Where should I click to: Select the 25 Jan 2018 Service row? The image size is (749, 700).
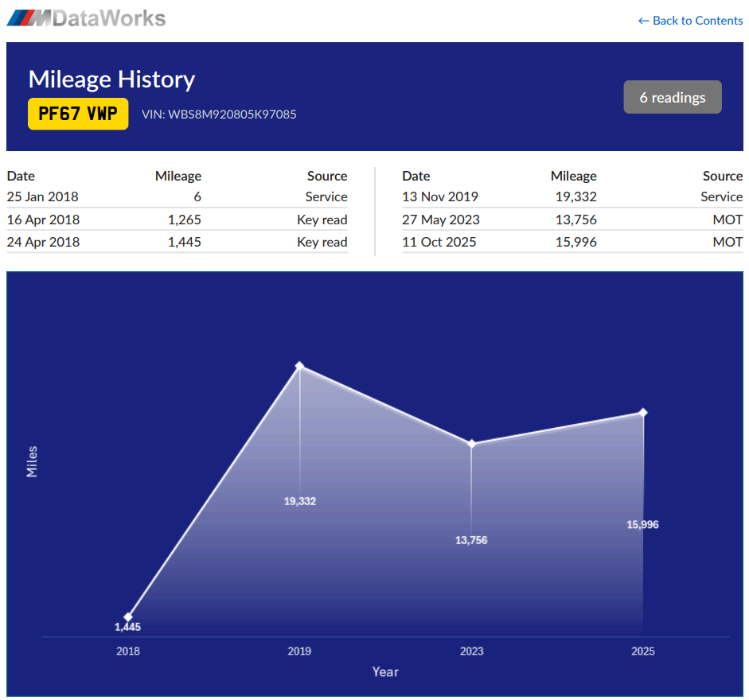click(175, 196)
